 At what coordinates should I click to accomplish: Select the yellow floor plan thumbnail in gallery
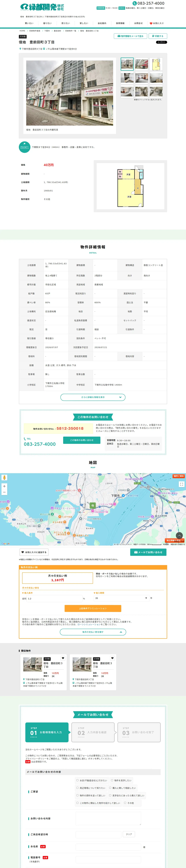156,64
